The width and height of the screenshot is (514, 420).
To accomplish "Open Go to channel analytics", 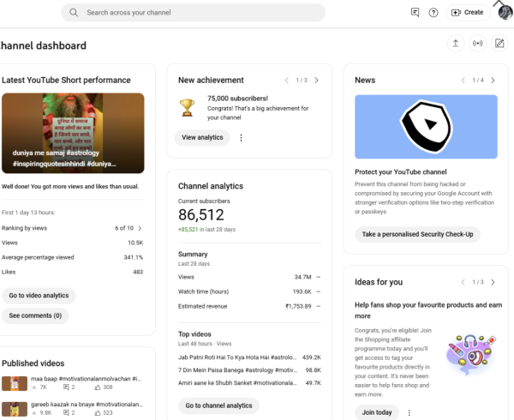I will point(218,405).
